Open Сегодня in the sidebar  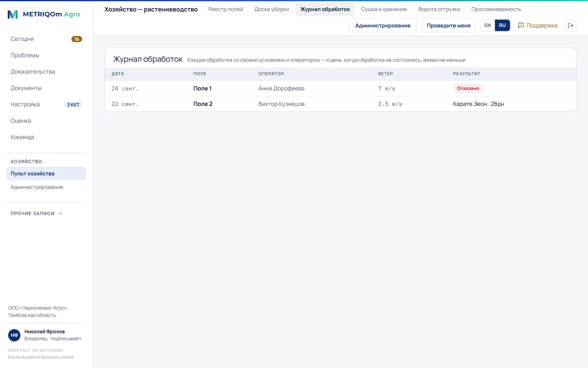click(46, 39)
